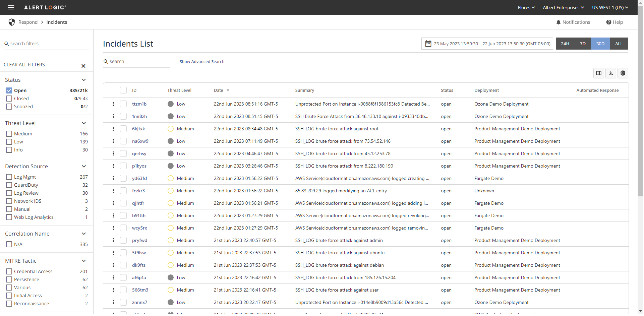Open row actions menu for na6xw9

113,141
